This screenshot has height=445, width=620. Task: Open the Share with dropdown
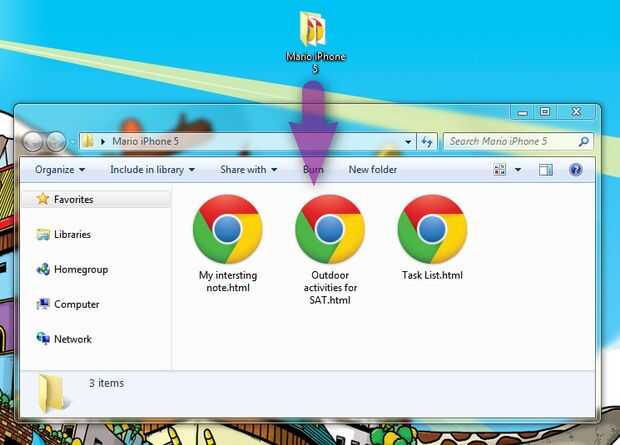tap(248, 170)
